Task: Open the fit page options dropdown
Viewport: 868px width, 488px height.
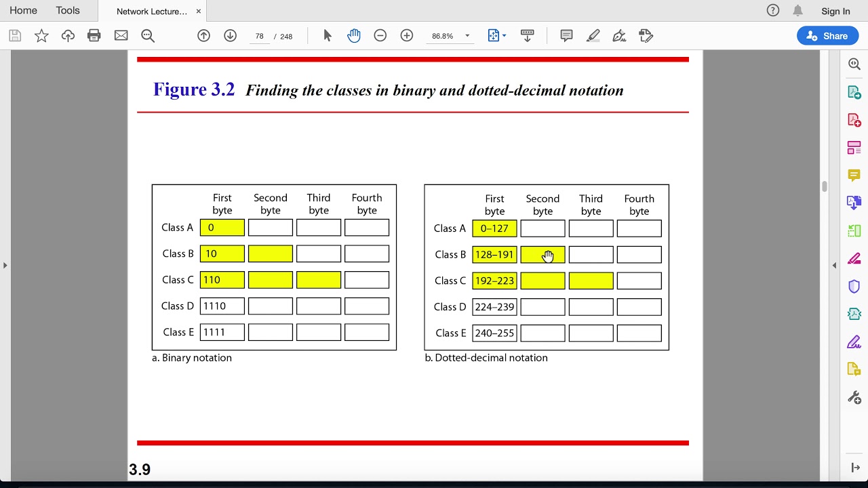Action: tap(497, 36)
